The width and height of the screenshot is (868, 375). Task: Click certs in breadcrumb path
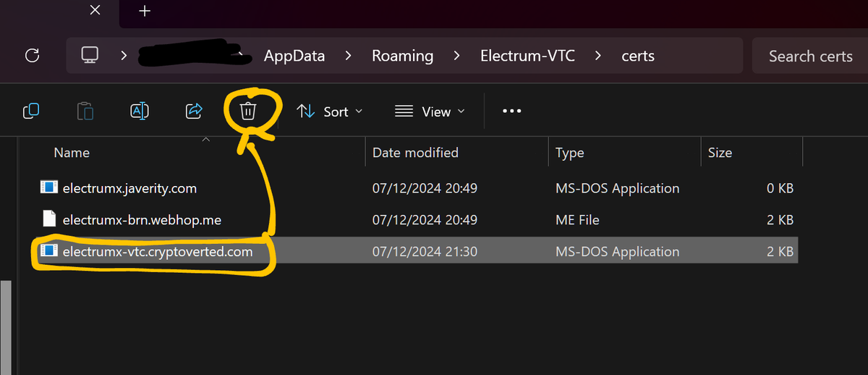(638, 56)
